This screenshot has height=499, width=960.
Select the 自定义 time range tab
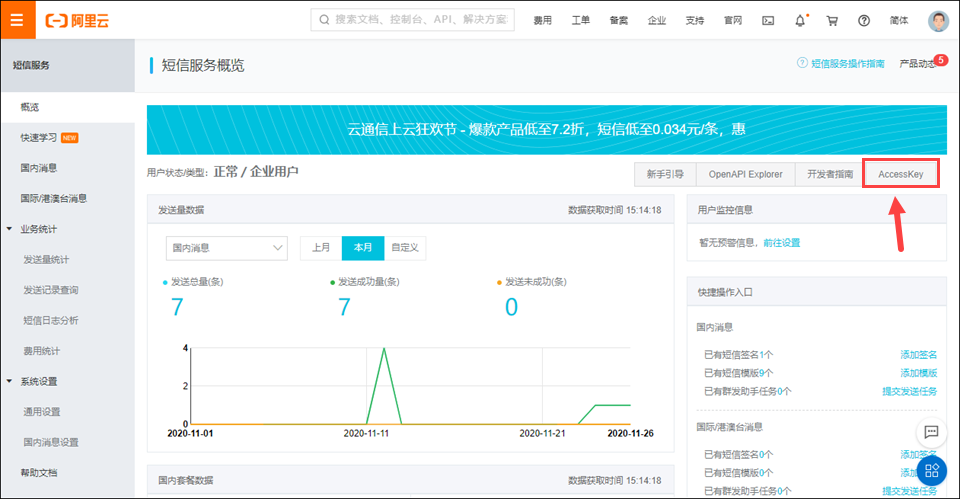click(x=405, y=248)
